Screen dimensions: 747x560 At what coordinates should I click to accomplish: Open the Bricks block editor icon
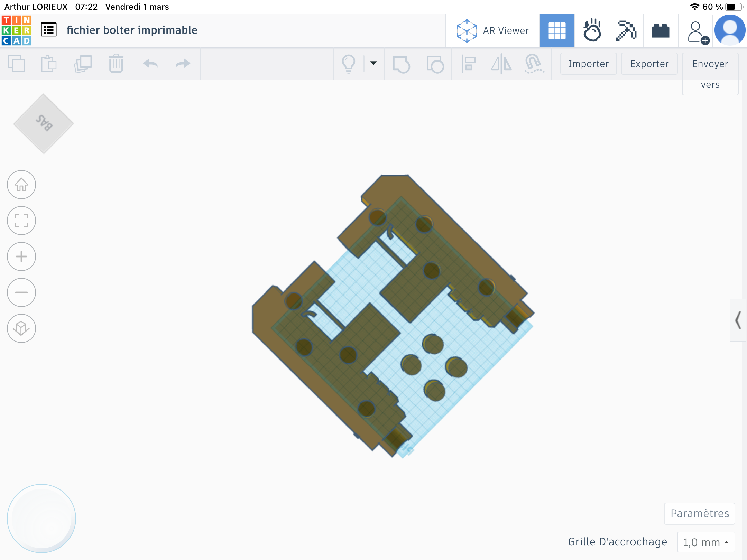[660, 30]
